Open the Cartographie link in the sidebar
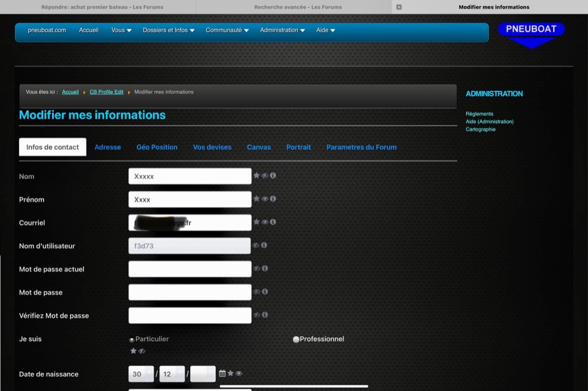588x391 pixels. [x=480, y=129]
